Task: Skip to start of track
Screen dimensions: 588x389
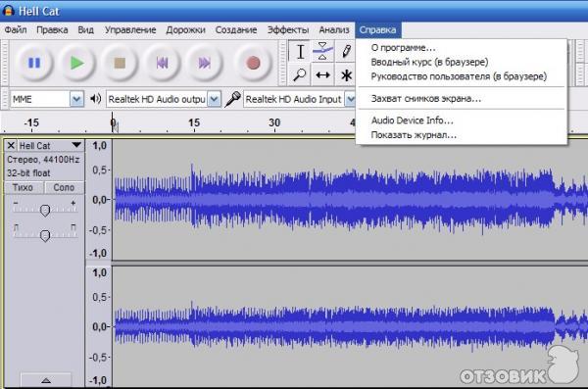Action: click(x=162, y=63)
